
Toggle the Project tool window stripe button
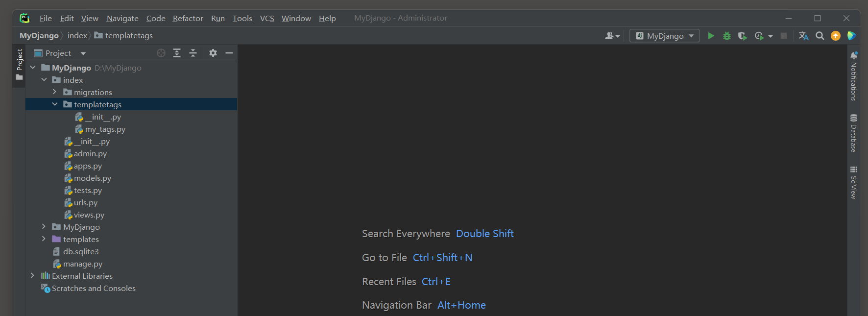[x=19, y=65]
